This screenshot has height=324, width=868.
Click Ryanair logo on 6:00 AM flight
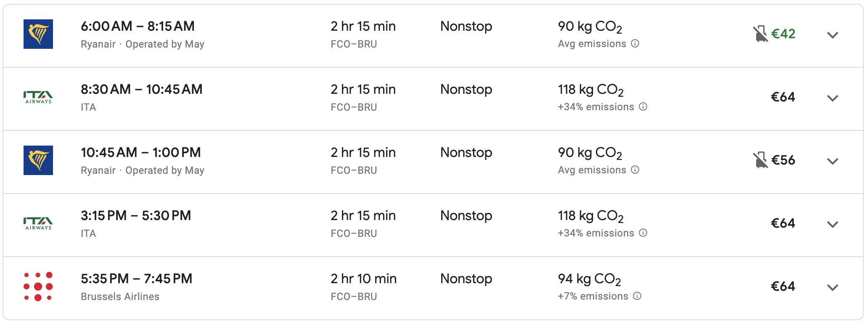pos(38,34)
